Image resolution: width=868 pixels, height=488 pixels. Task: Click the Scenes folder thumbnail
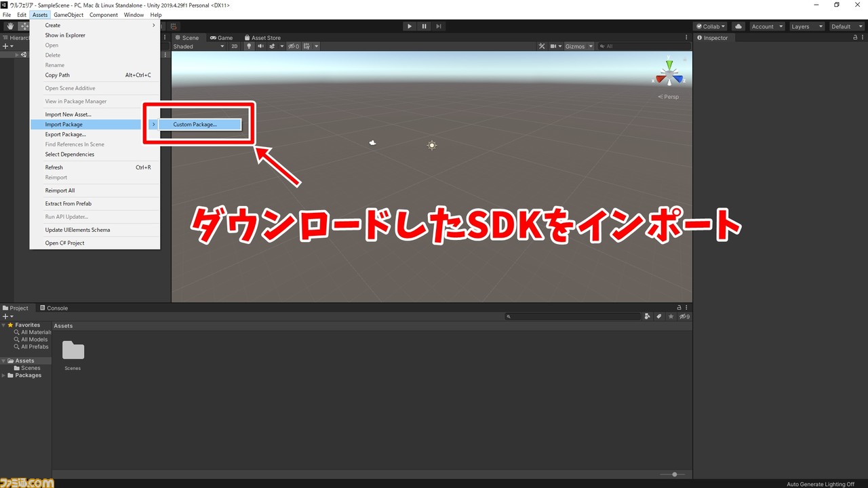point(73,350)
